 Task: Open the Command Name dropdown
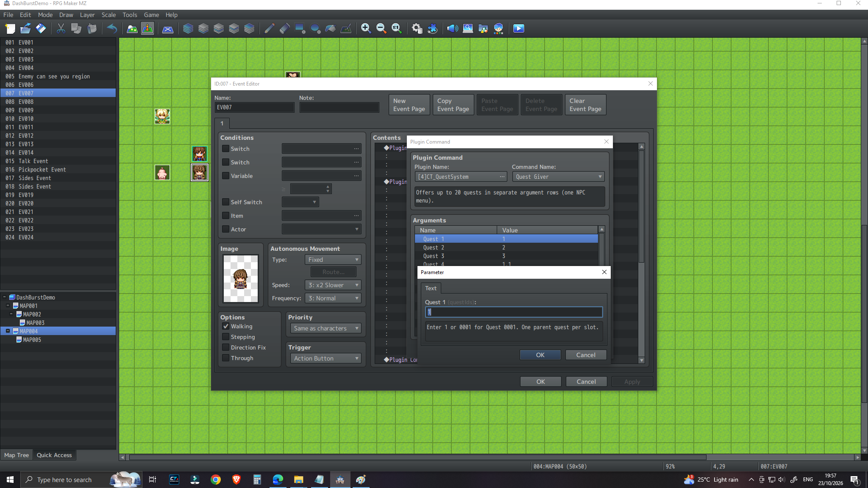558,177
